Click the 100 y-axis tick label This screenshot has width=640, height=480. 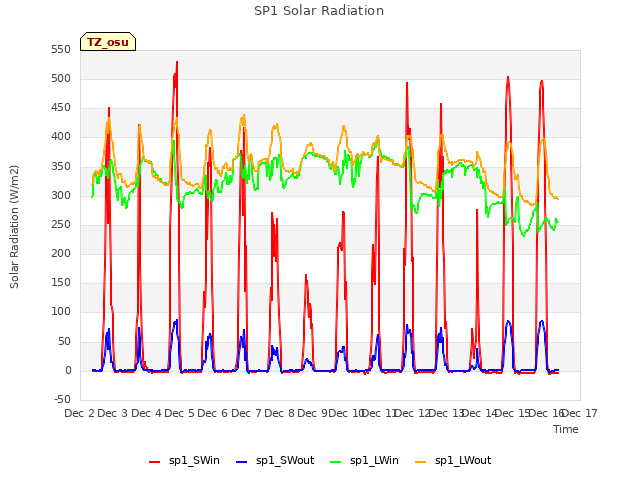[61, 312]
